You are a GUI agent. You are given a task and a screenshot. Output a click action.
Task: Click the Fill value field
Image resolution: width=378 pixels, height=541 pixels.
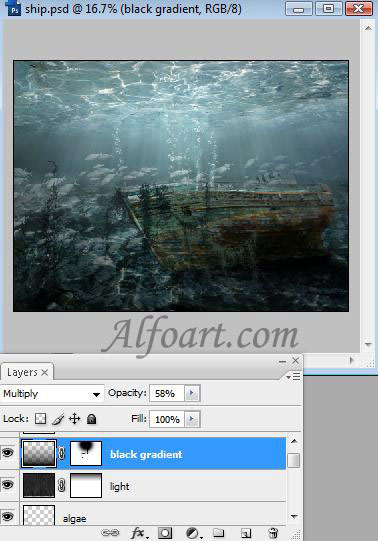[x=167, y=419]
